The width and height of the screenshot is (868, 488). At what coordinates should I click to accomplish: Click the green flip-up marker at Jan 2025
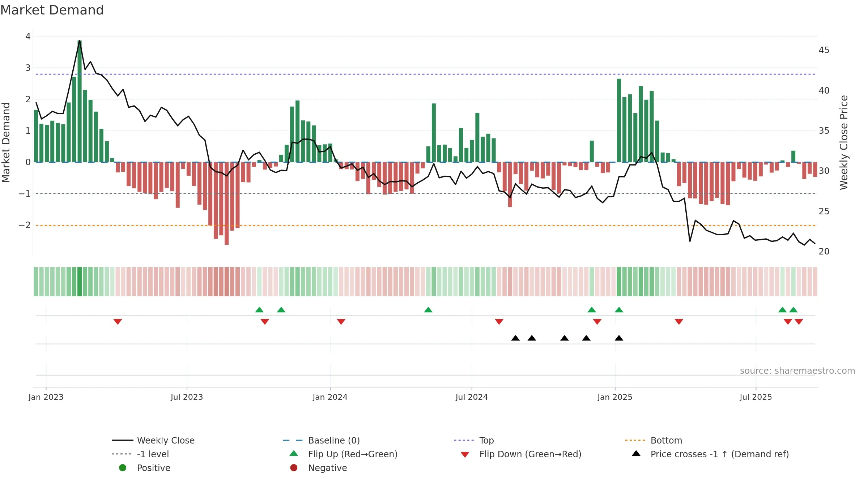pos(619,310)
